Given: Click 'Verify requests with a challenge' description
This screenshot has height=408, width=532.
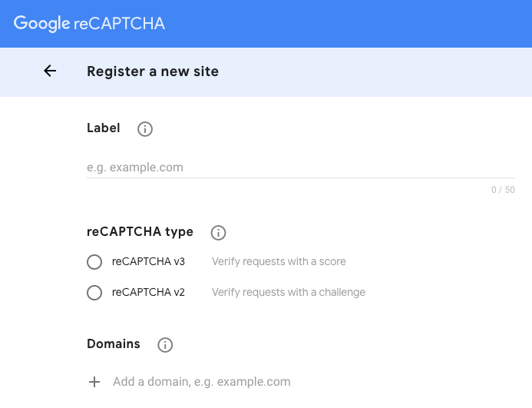Looking at the screenshot, I should (289, 292).
